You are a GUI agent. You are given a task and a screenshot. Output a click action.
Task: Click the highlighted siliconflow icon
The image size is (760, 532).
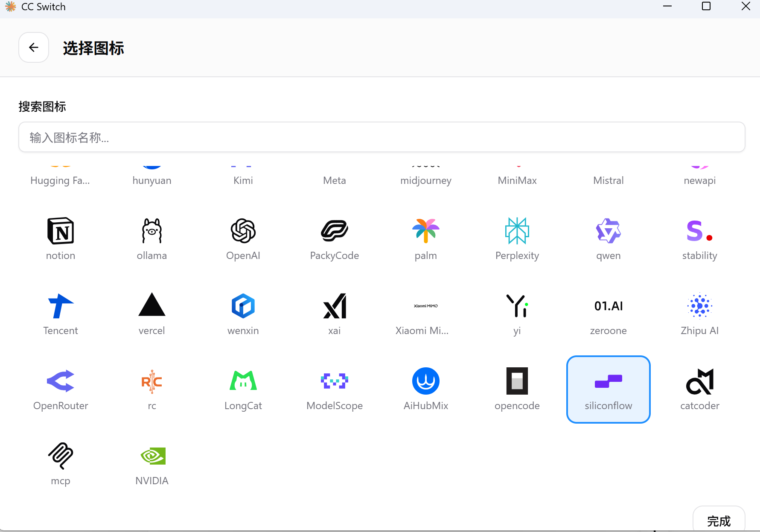coord(609,390)
